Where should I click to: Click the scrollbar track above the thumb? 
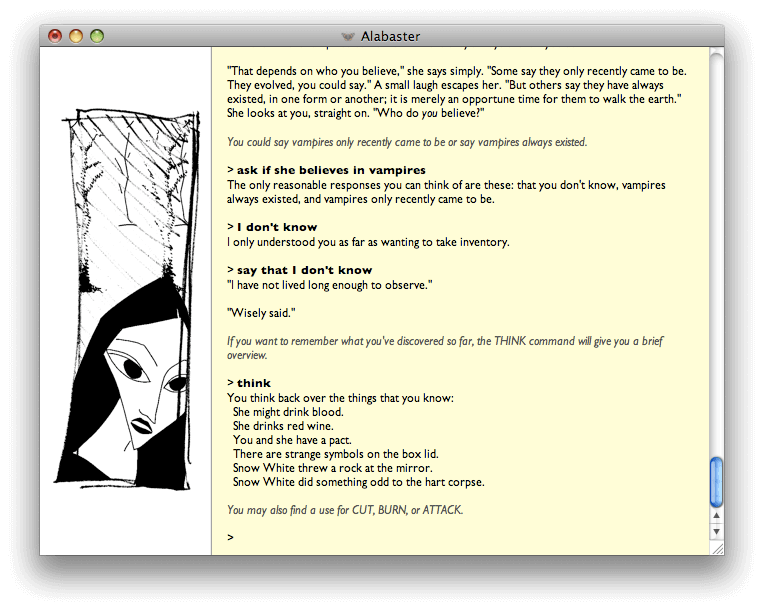(x=716, y=253)
